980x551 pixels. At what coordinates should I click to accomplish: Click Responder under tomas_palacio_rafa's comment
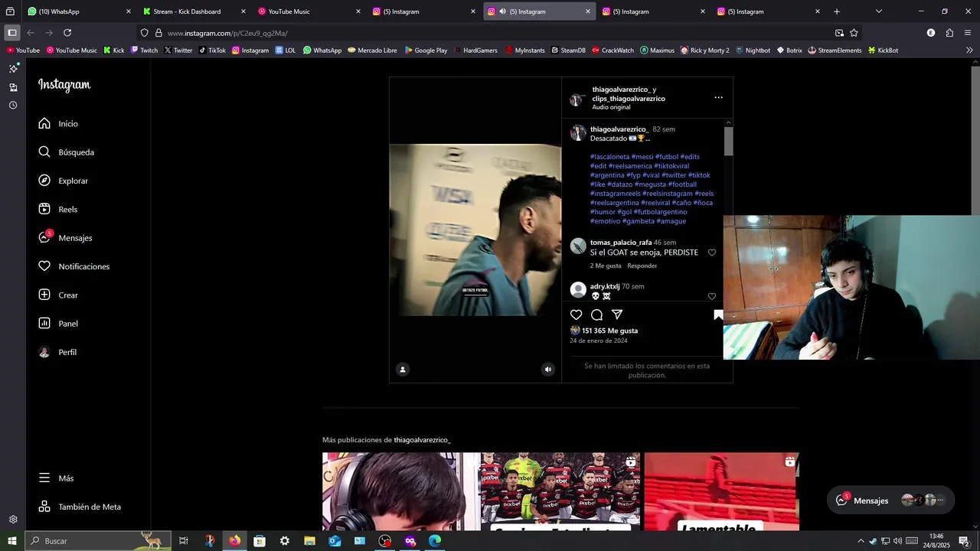(x=642, y=266)
